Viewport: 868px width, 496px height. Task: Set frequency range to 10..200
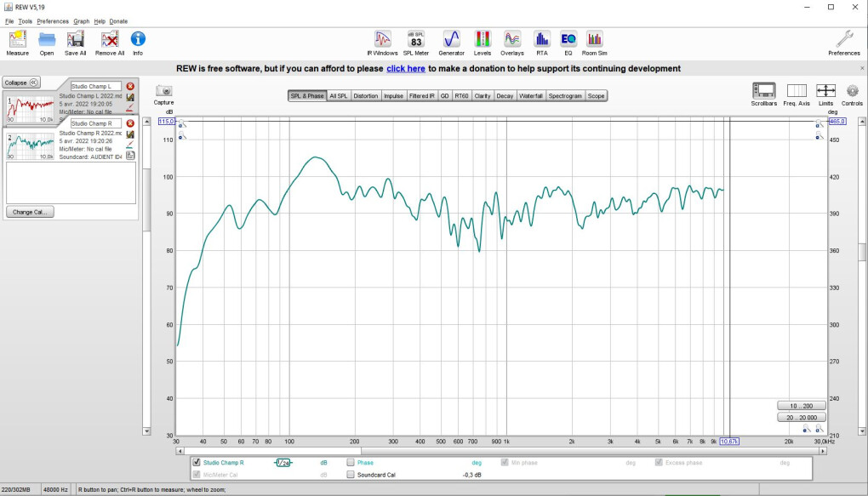802,406
